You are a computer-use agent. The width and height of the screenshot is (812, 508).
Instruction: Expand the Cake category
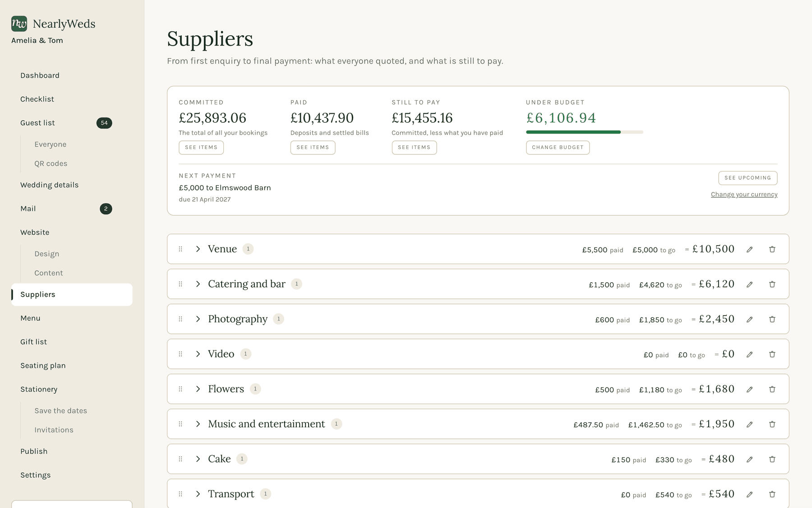click(x=198, y=459)
